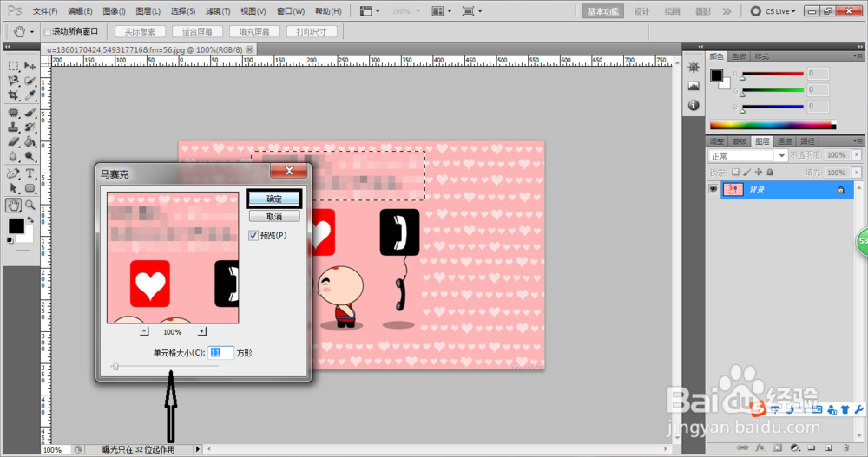The image size is (868, 457).
Task: Open the opacity slider arrow
Action: click(857, 155)
